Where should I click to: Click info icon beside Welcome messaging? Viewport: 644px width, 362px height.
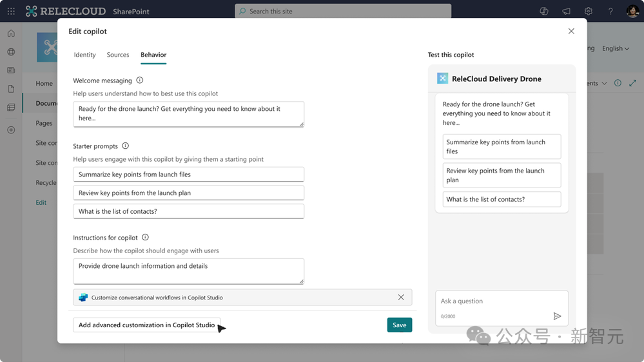coord(140,81)
